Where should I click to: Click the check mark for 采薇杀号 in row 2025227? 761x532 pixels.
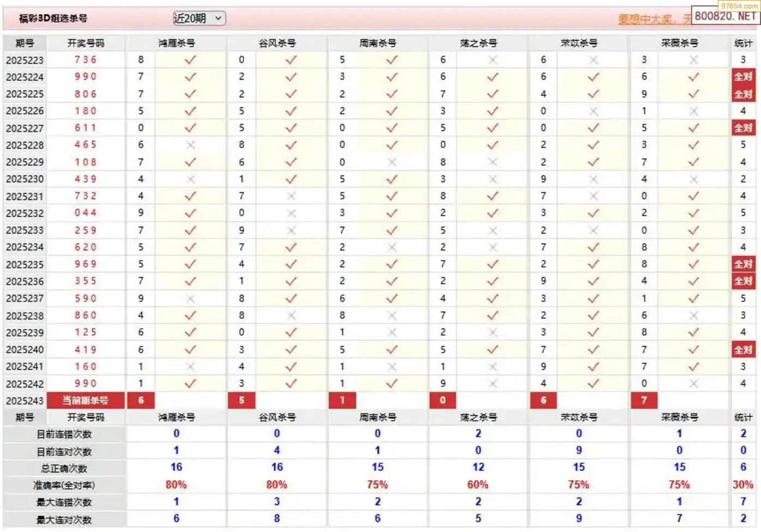pyautogui.click(x=693, y=128)
